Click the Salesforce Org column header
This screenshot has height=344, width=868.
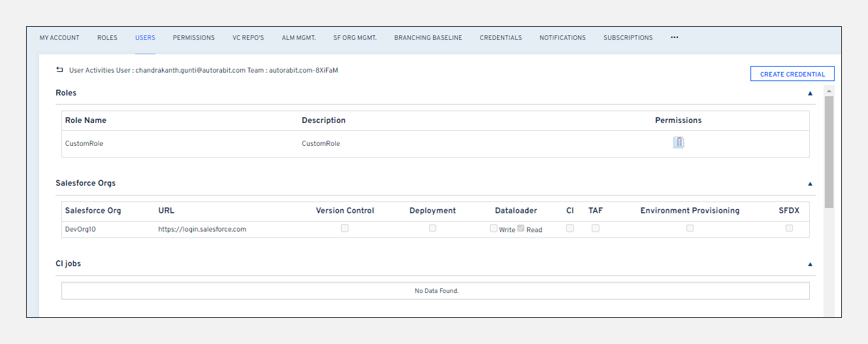(93, 211)
